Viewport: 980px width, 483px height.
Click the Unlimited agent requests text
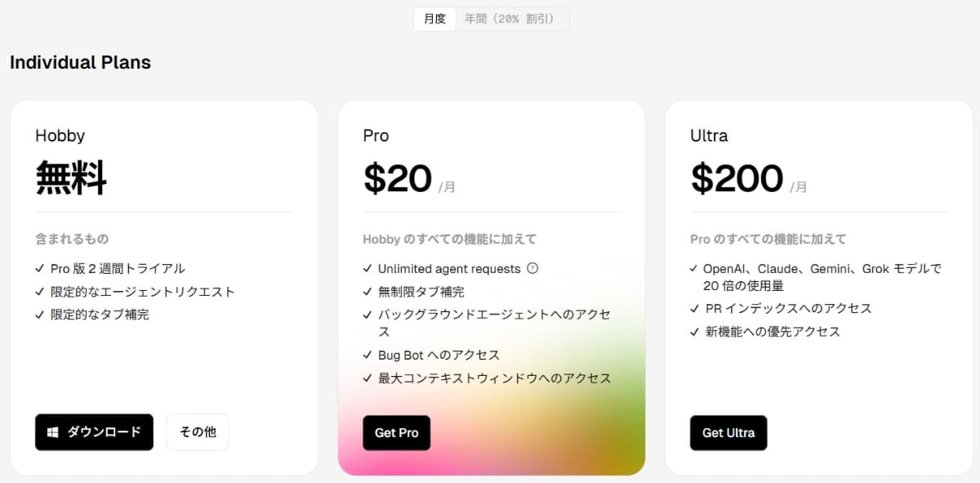pyautogui.click(x=449, y=269)
